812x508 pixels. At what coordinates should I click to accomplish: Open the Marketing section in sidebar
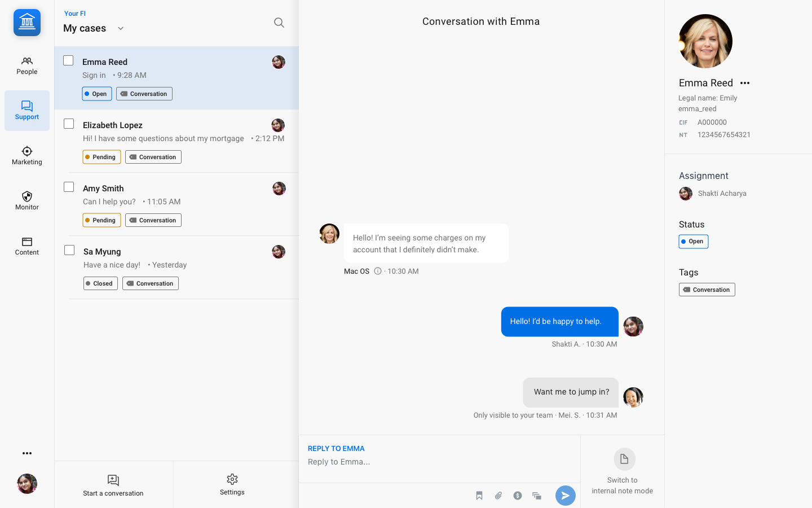coord(27,156)
